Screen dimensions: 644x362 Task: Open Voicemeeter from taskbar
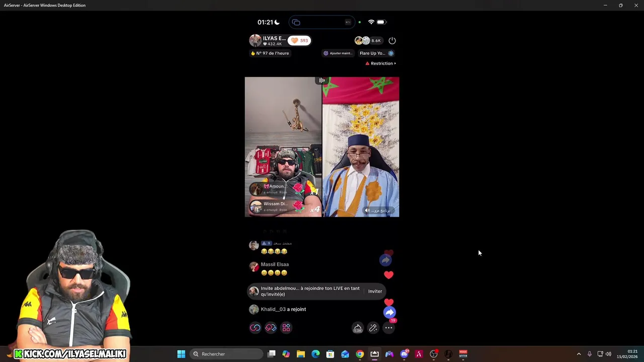pyautogui.click(x=463, y=354)
